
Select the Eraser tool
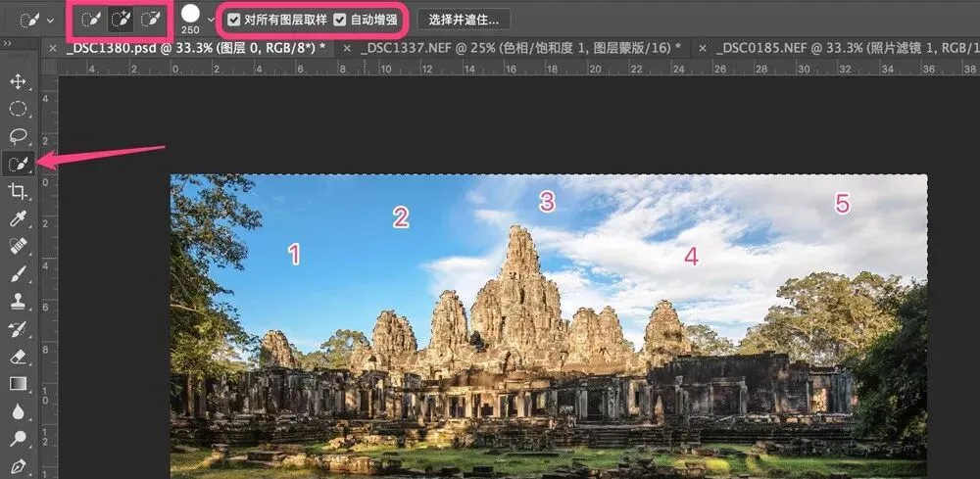18,356
